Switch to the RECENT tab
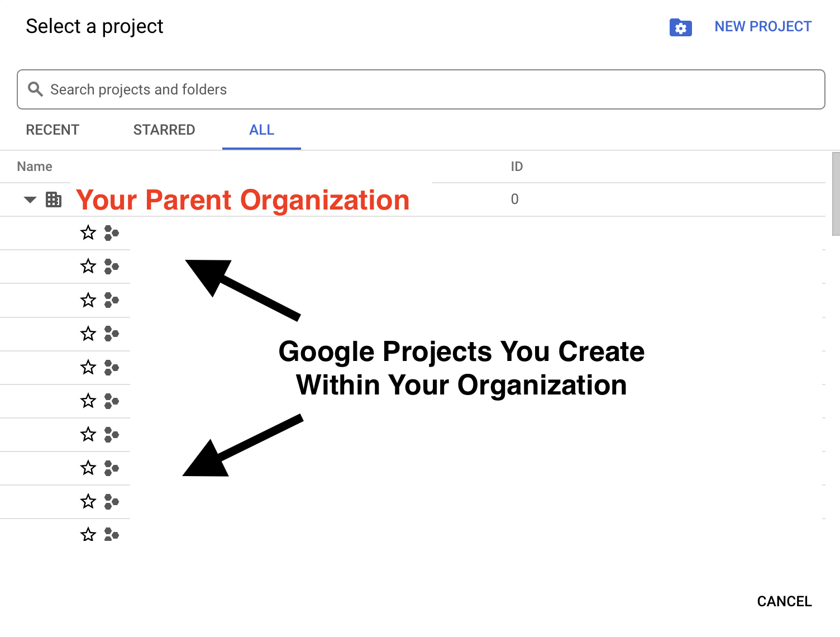Screen dimensions: 840x637 coord(52,130)
